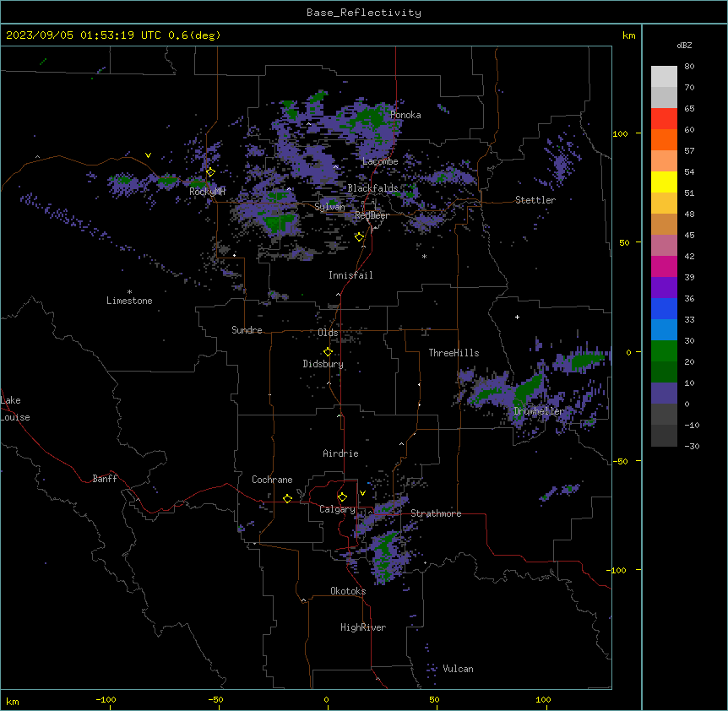Pick the green 20-30 dBZ legend swatch

pos(664,351)
